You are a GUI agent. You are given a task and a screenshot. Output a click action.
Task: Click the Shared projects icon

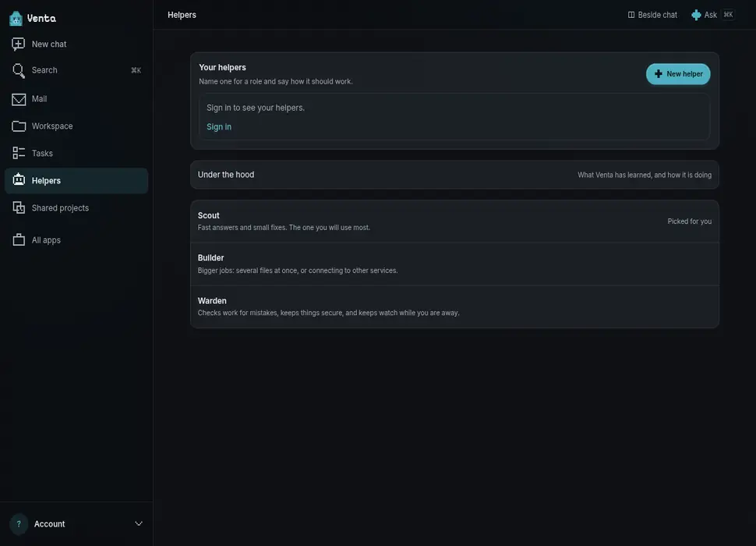tap(19, 208)
